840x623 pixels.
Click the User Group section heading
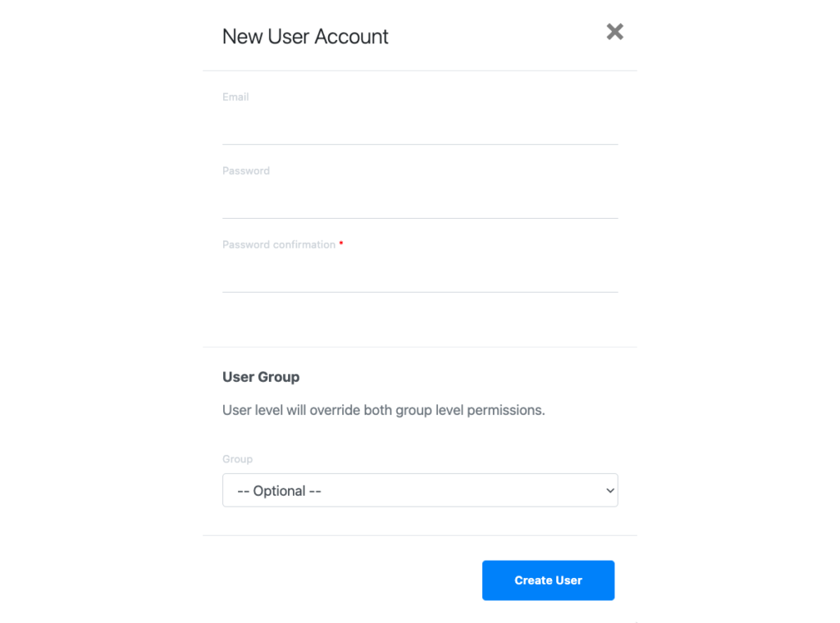pyautogui.click(x=261, y=377)
